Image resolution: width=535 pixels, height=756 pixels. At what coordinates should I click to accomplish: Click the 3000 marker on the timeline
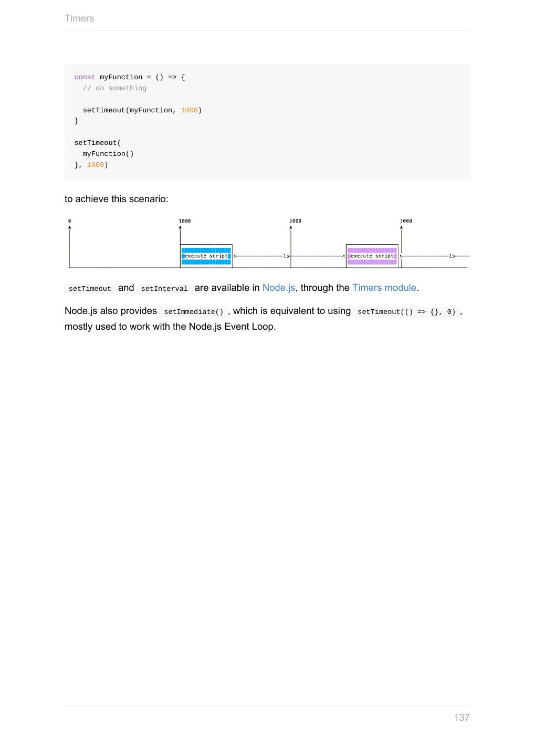(406, 221)
